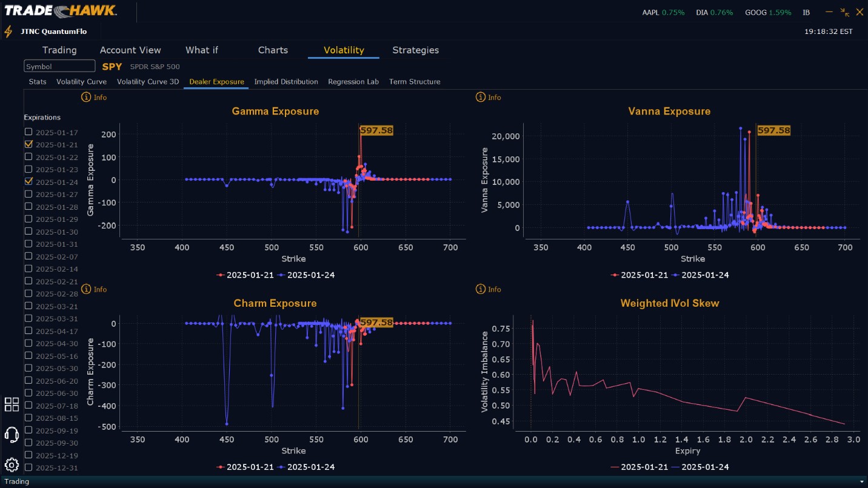Image resolution: width=868 pixels, height=488 pixels.
Task: Open the Stats sub-tab
Action: tap(38, 82)
